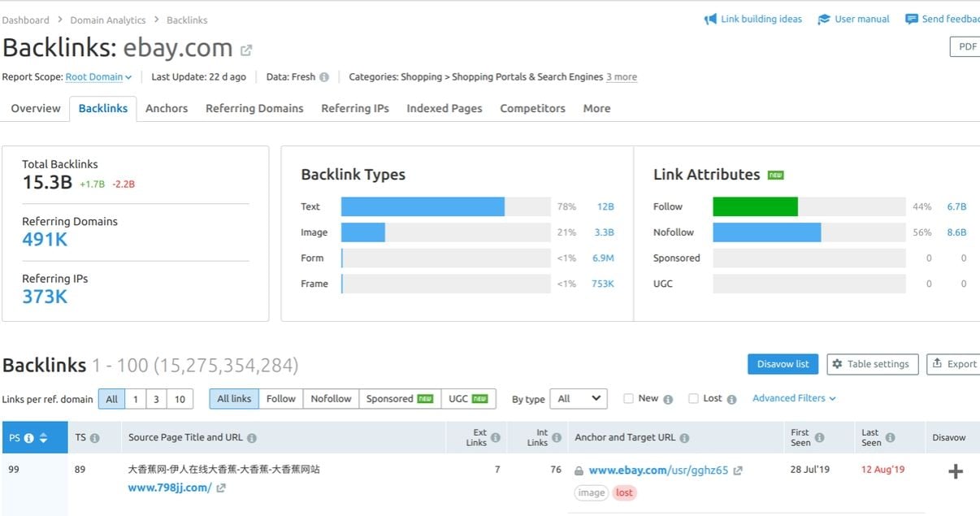Select 1 link per ref. domain
This screenshot has width=980, height=516.
click(136, 399)
